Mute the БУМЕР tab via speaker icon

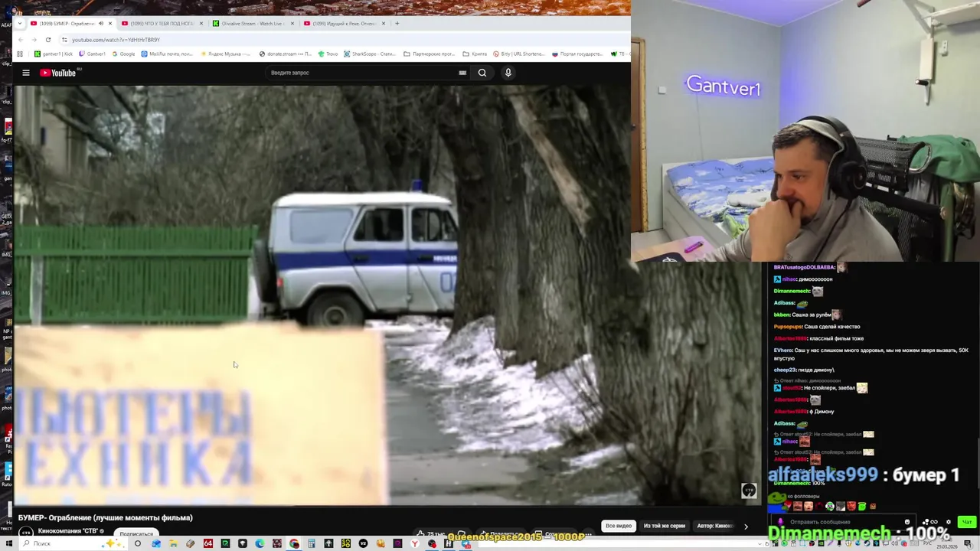[101, 24]
